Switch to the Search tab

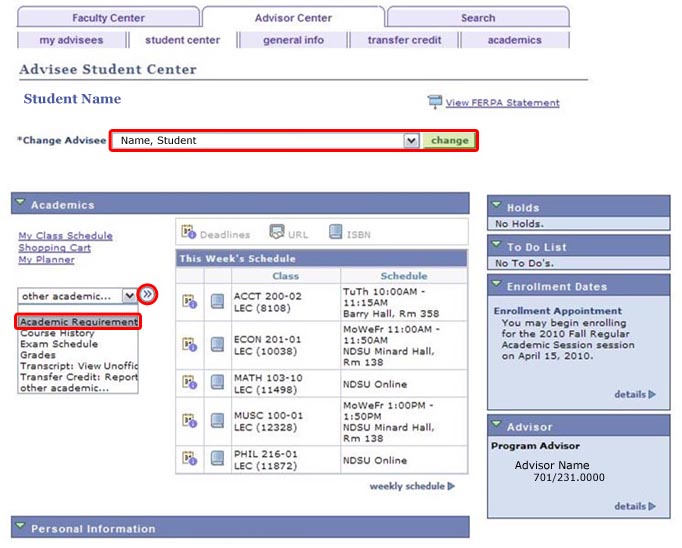[478, 18]
